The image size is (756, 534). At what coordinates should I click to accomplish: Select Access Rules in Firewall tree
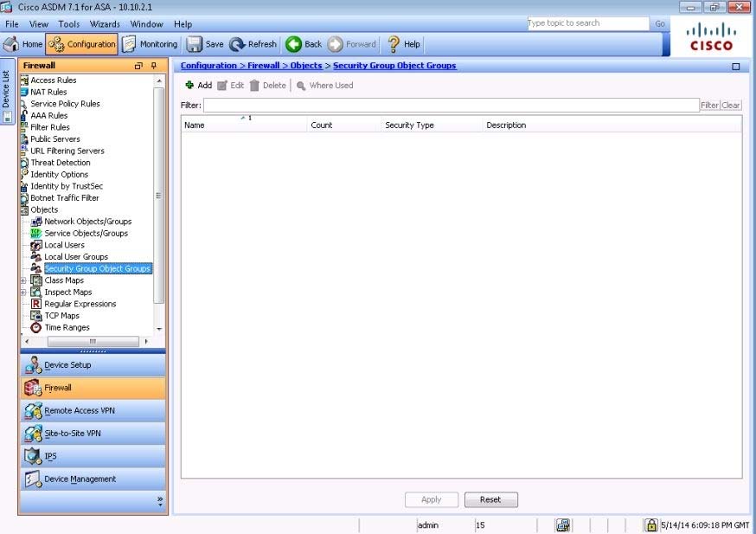click(53, 80)
